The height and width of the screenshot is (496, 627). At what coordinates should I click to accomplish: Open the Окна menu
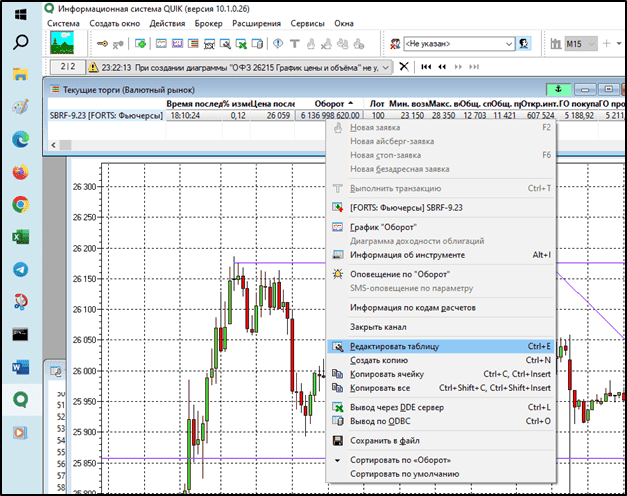pos(344,23)
